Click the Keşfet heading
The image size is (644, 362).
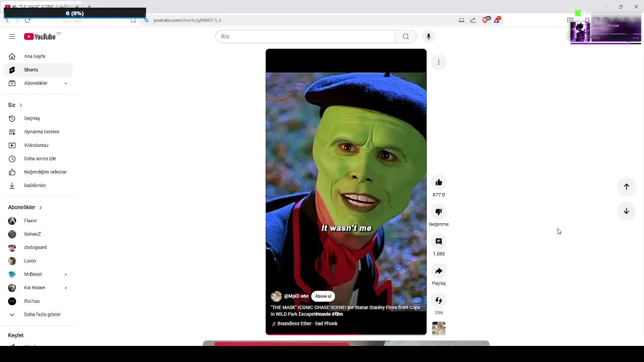16,335
